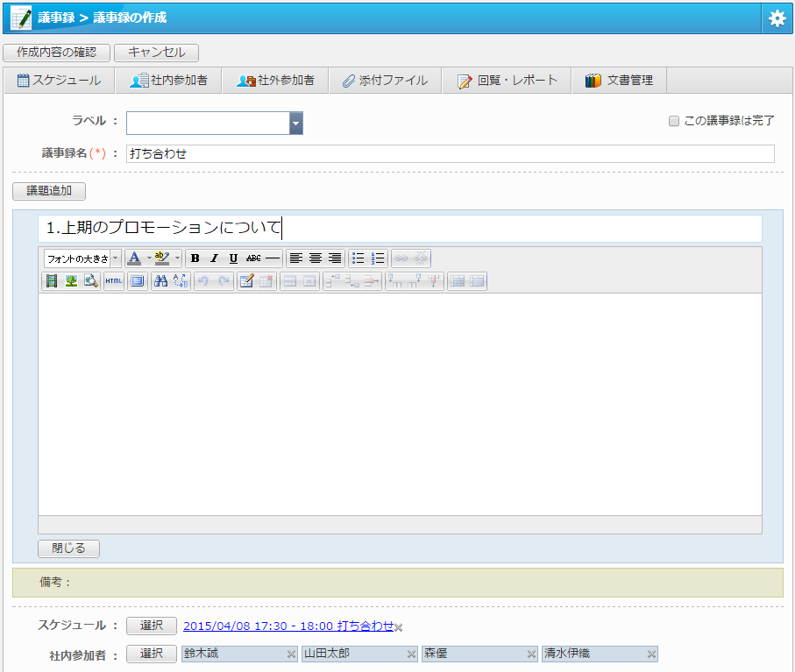The height and width of the screenshot is (672, 795).
Task: Expand the フォントの大きさ font size dropdown
Action: point(116,258)
